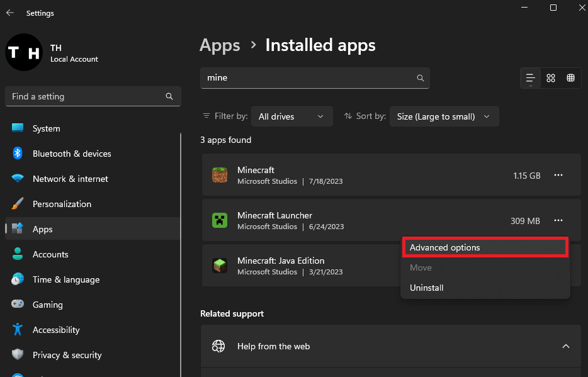Click the 309 MB size value
The height and width of the screenshot is (377, 588).
tap(525, 221)
